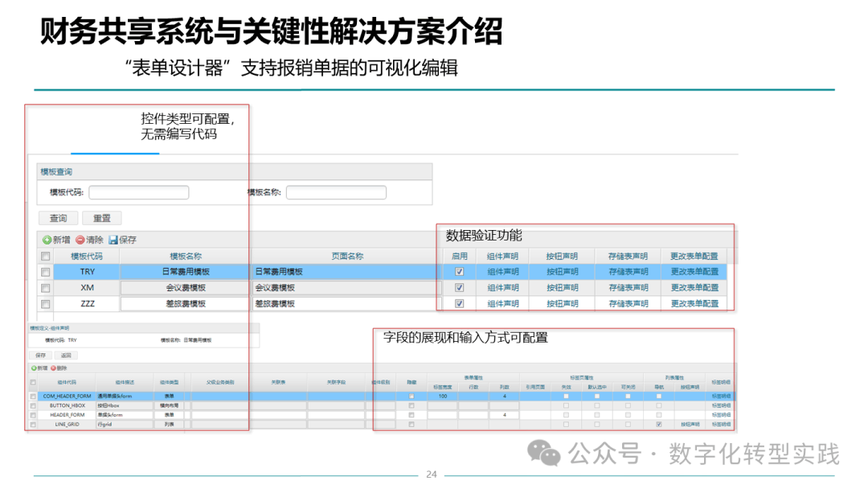868x489 pixels.
Task: Toggle the 可关闭 checkbox in the COM_HEADER_FORM row
Action: [x=628, y=397]
